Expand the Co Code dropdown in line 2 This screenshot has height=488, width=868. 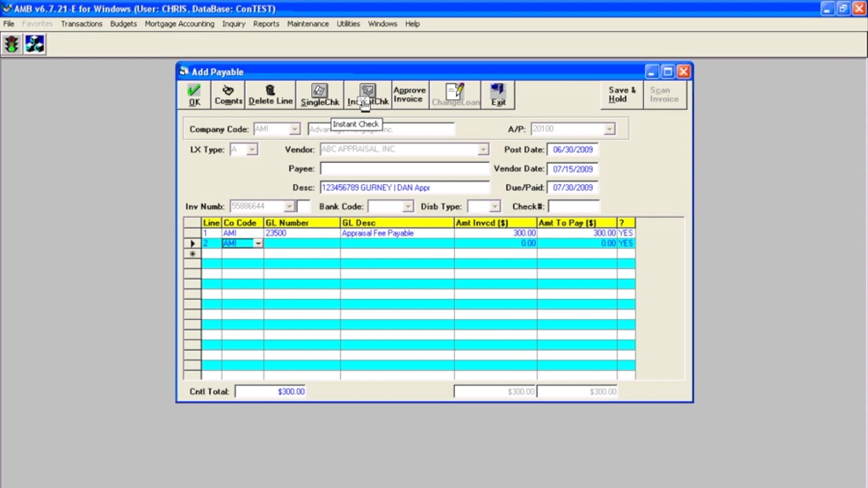[258, 244]
